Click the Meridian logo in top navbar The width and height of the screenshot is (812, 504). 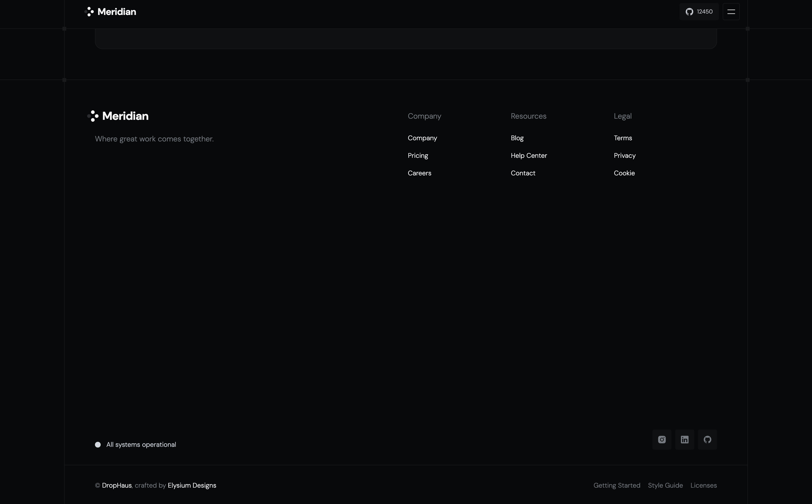click(110, 12)
